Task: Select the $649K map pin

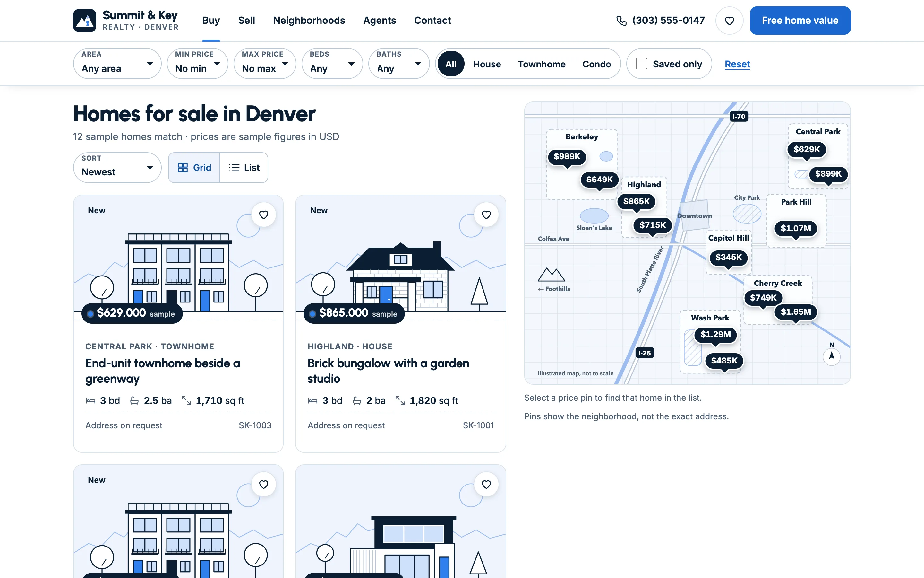Action: [x=599, y=179]
